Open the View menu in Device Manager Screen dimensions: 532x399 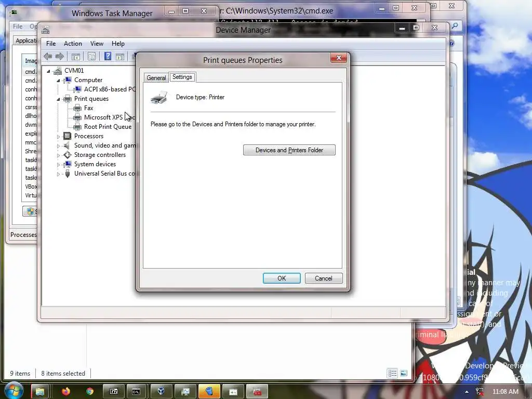pos(97,44)
